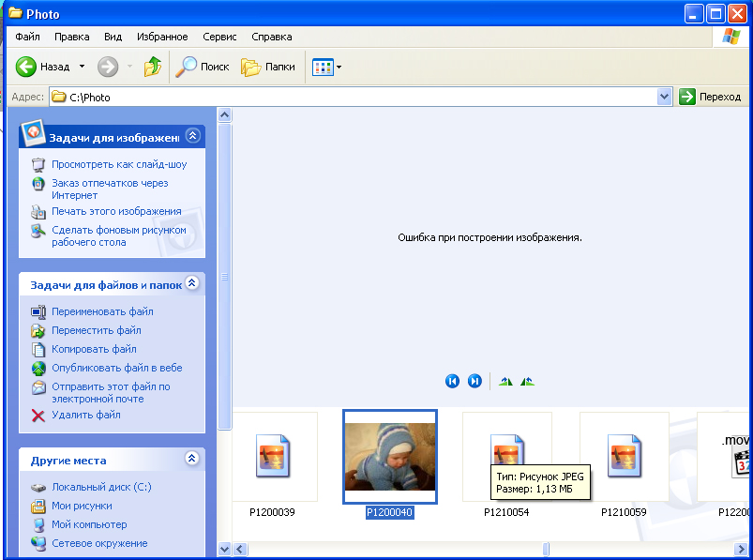Click the Переход (Go) button
753x560 pixels.
click(x=710, y=97)
